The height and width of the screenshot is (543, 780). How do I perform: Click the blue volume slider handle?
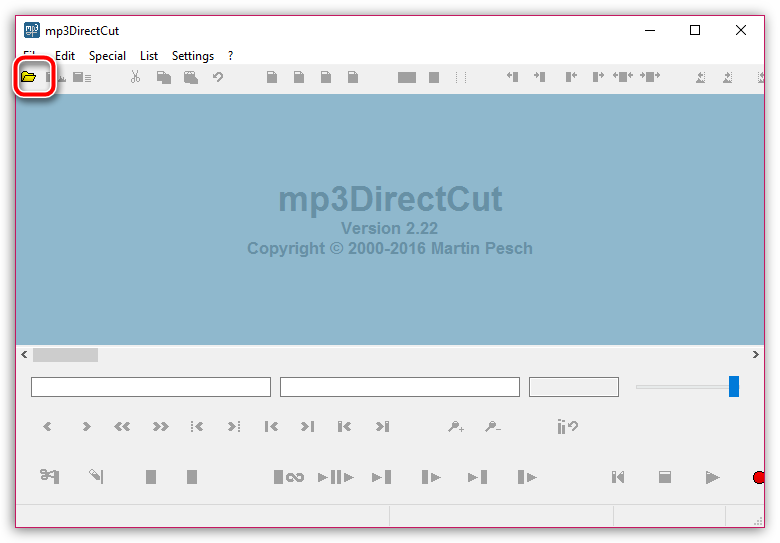pos(734,386)
